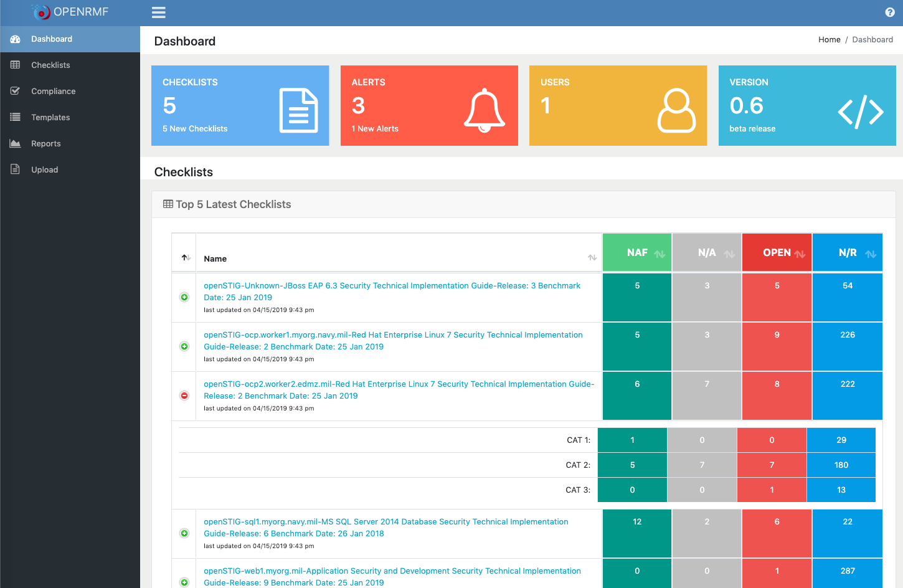
Task: Sort the table by OPEN column arrows
Action: 800,254
